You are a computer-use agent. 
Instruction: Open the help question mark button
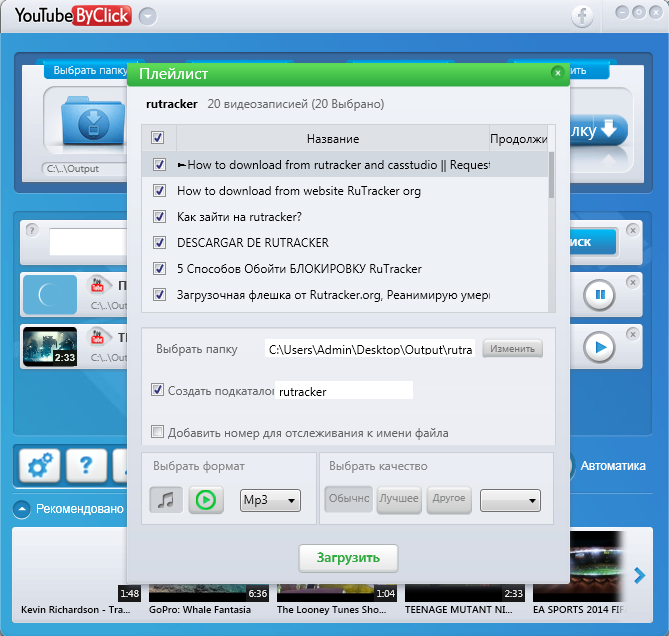click(x=86, y=465)
